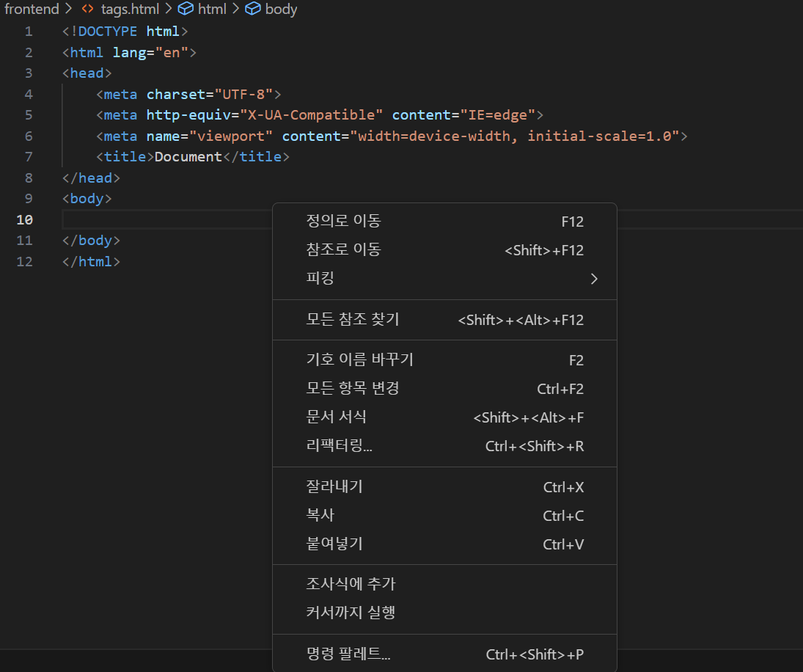Place cursor on empty line 10
803x672 pixels.
(x=167, y=220)
